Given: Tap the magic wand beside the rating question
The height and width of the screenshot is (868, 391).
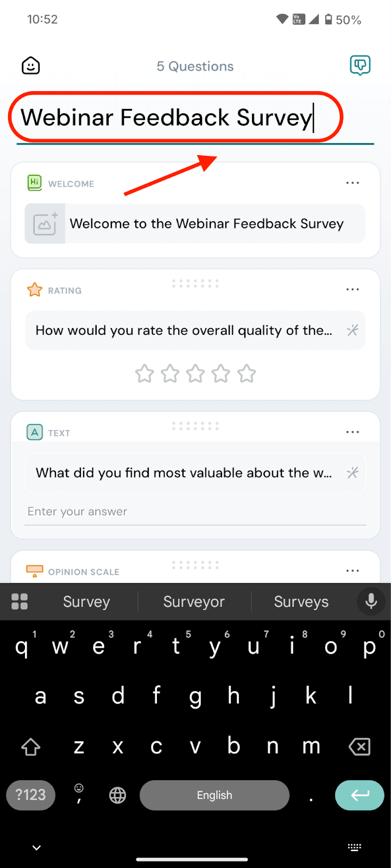Looking at the screenshot, I should pyautogui.click(x=352, y=330).
